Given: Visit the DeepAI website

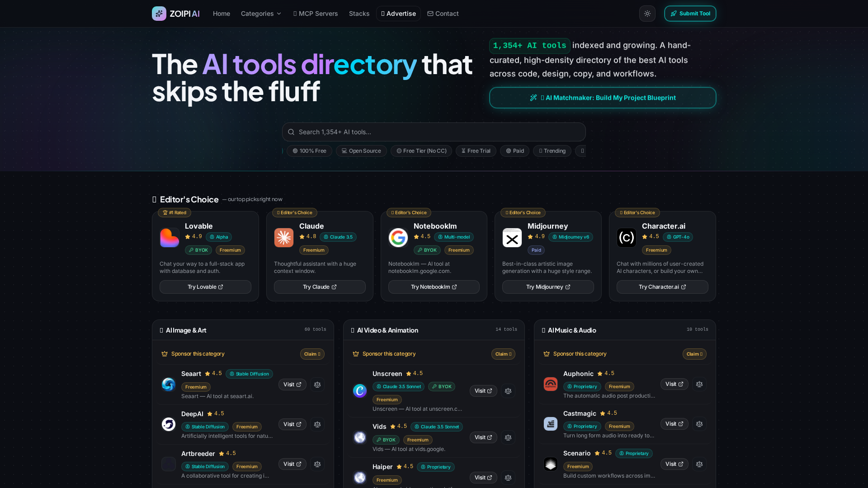Looking at the screenshot, I should click(x=292, y=424).
